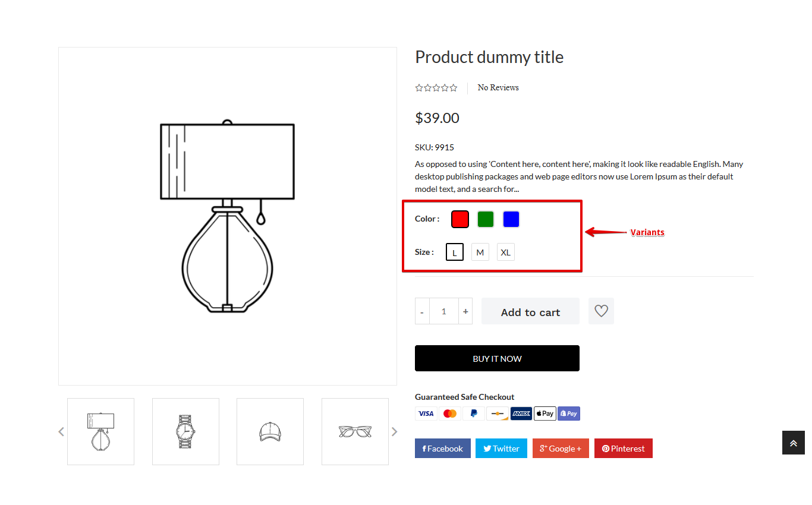Click the scroll-to-top double arrow icon
812x505 pixels.
793,443
